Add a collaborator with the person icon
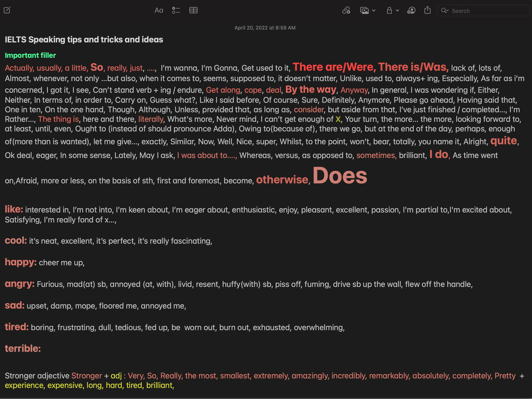Viewport: 532px width, 399px height. pos(411,10)
